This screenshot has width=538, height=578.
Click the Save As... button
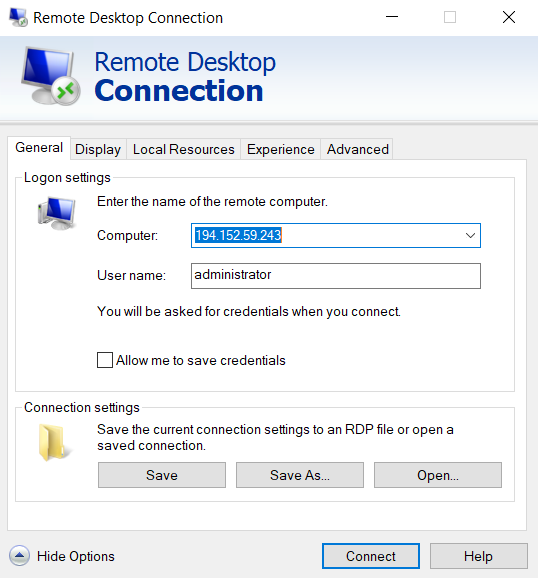(x=300, y=475)
